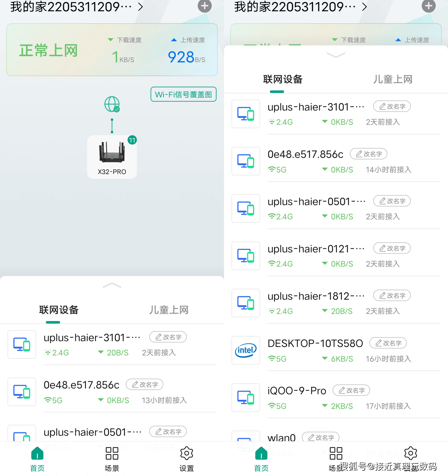This screenshot has width=448, height=476.
Task: Tap the device icon for iQOO-9-Pro
Action: (x=246, y=397)
